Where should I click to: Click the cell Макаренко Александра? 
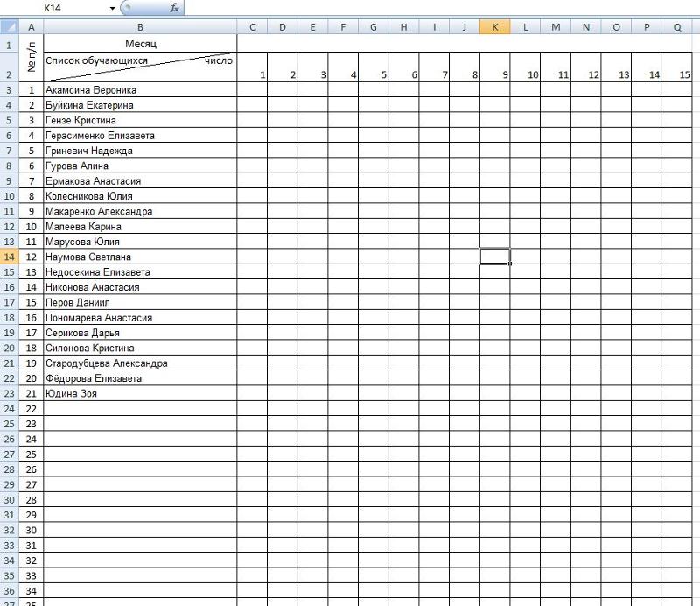pyautogui.click(x=140, y=211)
